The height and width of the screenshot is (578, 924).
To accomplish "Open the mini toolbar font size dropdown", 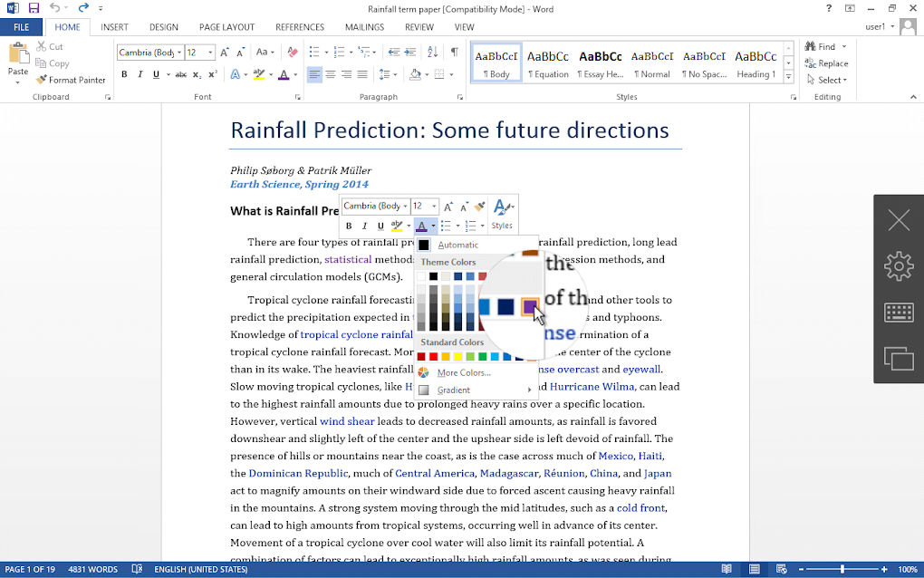I will pos(434,207).
